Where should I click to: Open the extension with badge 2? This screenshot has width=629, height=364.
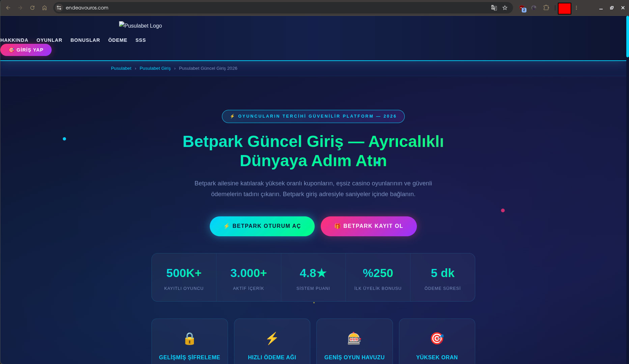click(522, 8)
